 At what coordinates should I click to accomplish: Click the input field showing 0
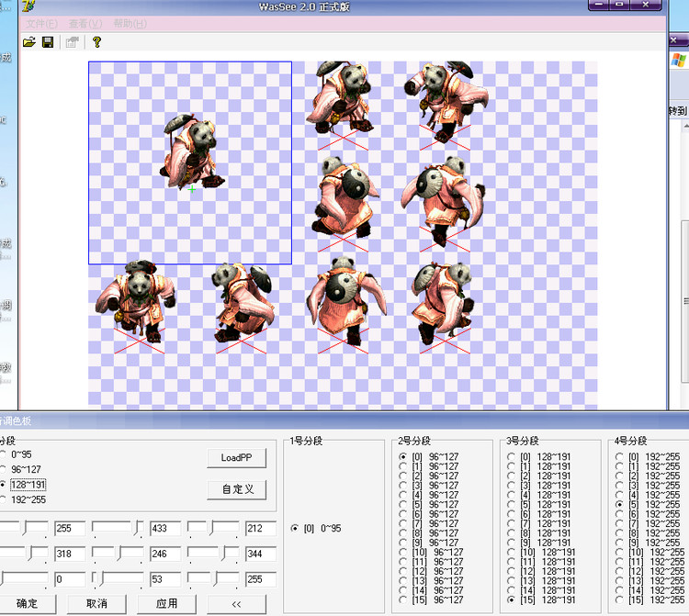point(70,579)
